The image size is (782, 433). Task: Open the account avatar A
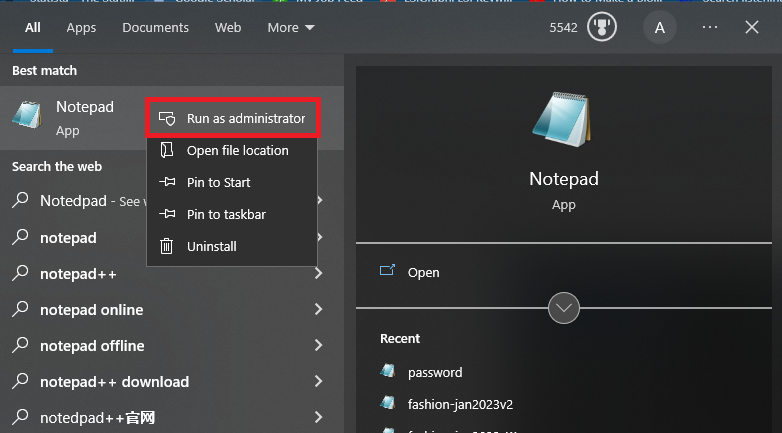(659, 27)
